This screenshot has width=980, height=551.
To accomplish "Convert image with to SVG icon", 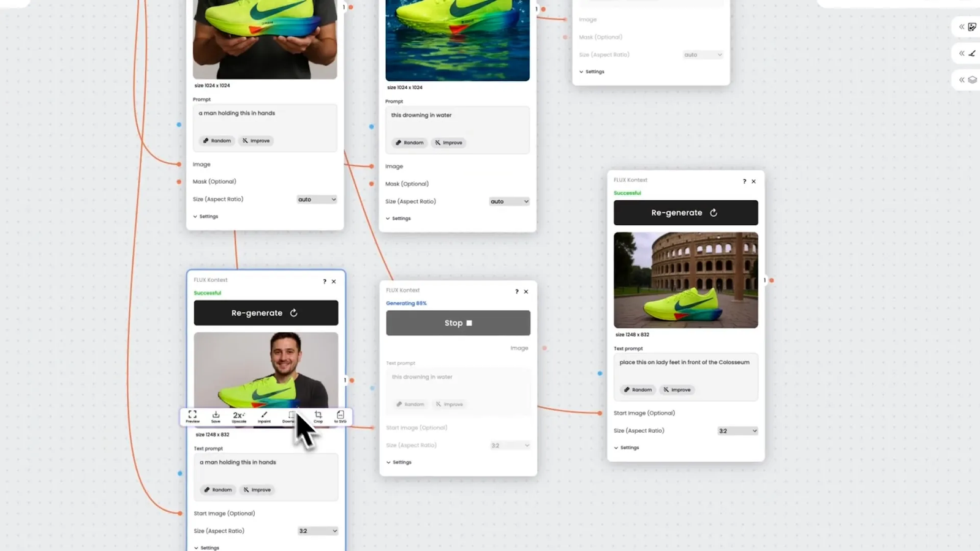I will [341, 417].
